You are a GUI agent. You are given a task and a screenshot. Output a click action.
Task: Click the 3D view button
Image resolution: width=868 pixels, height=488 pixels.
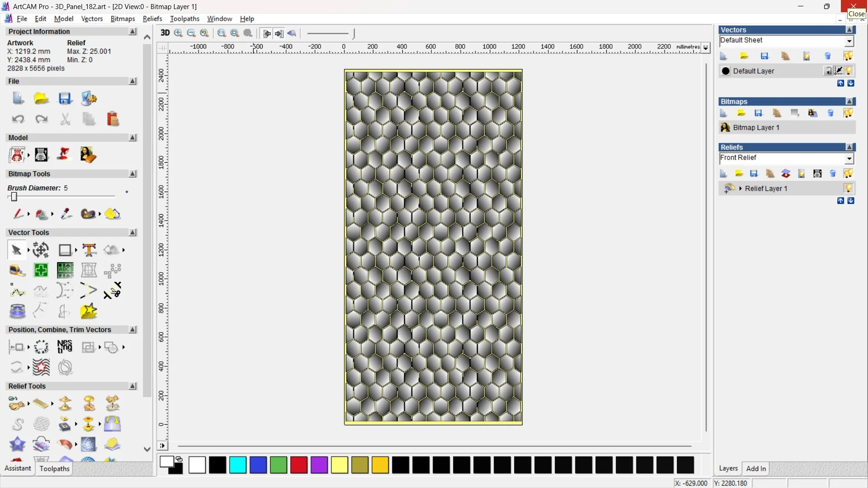pos(165,33)
